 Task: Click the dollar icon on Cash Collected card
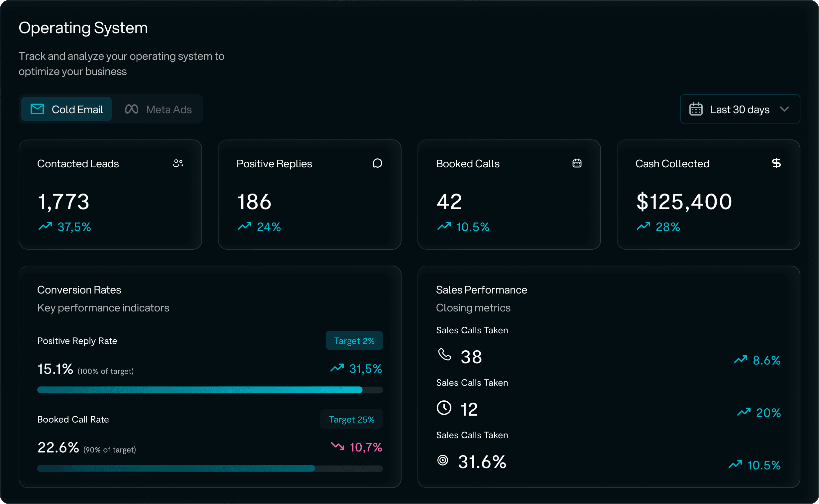[x=776, y=163]
